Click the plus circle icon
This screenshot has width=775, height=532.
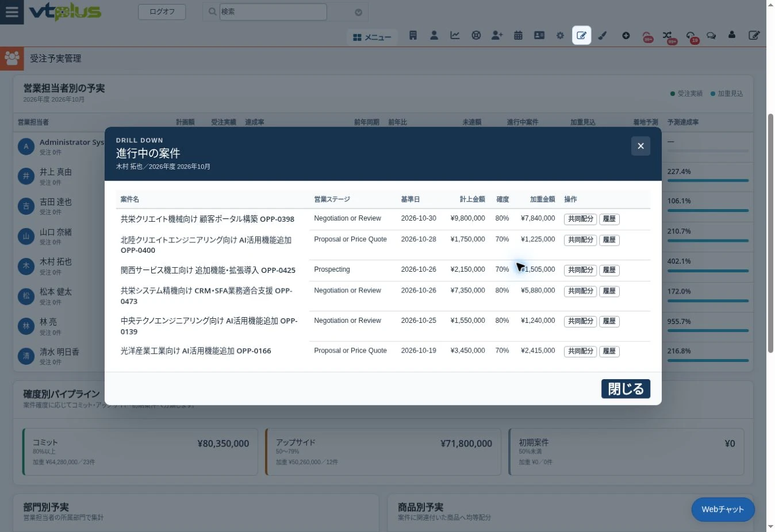click(626, 36)
